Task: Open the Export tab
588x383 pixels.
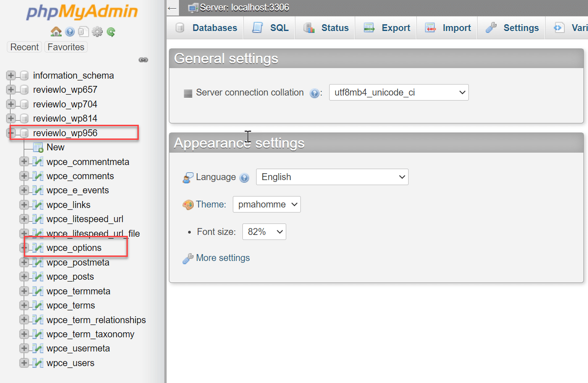Action: [x=386, y=28]
